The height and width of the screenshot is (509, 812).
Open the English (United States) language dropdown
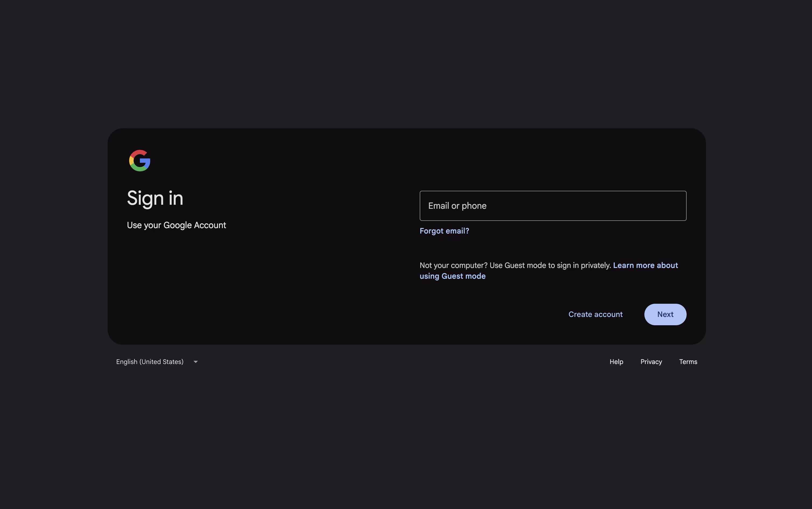[157, 362]
